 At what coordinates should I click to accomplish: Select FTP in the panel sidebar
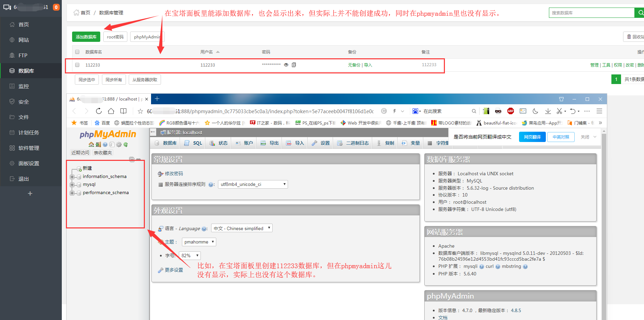pos(31,55)
